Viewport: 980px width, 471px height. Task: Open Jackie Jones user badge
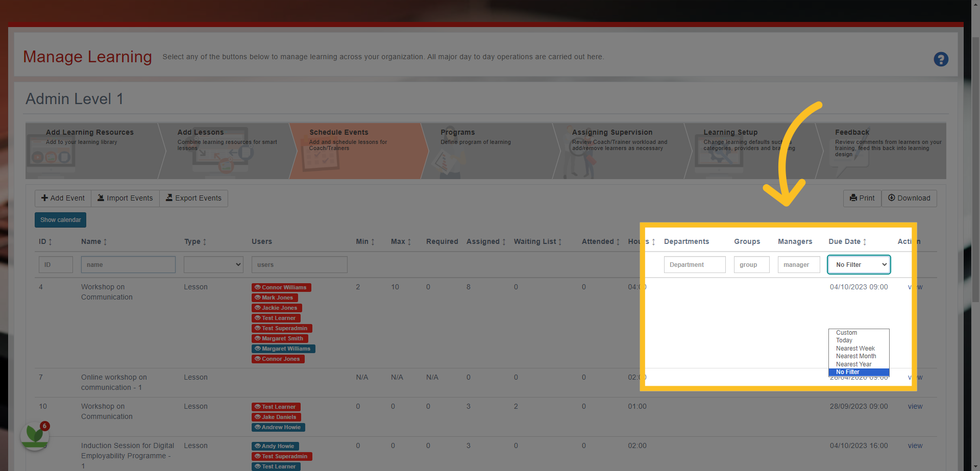click(x=277, y=308)
